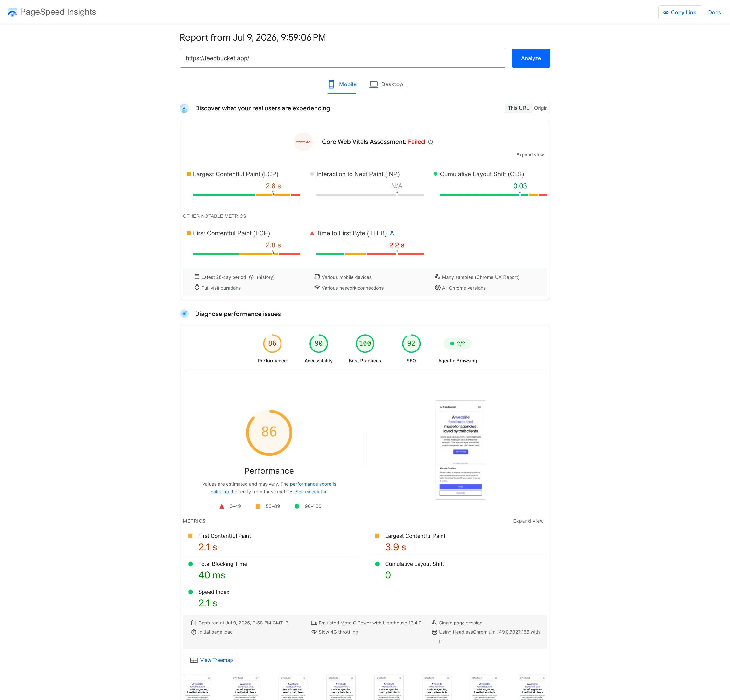Click the final mobile page screenshot

coord(460,450)
